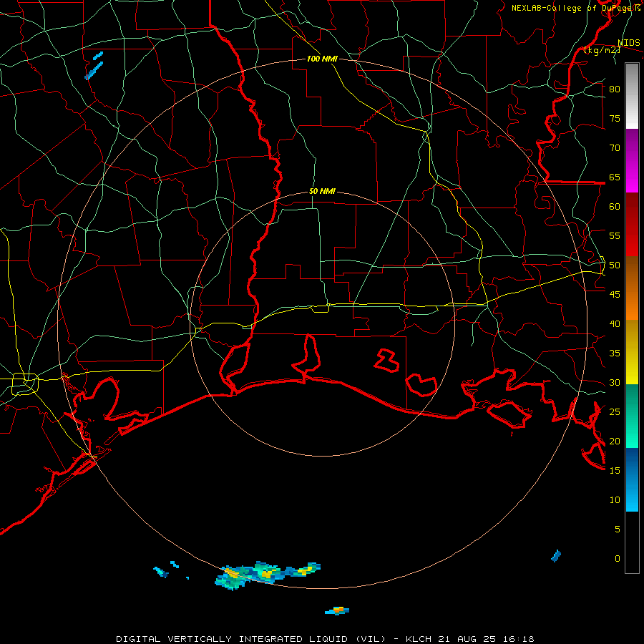Click the color scale value 45
The height and width of the screenshot is (644, 644).
click(x=615, y=295)
